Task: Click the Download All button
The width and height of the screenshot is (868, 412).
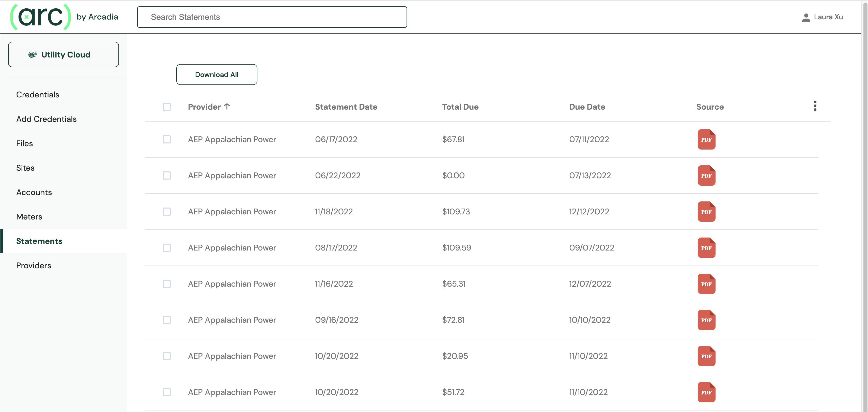Action: [217, 75]
